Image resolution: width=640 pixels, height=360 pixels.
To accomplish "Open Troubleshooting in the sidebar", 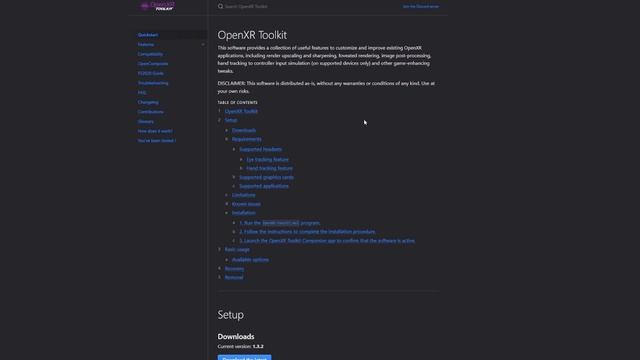I will [153, 83].
